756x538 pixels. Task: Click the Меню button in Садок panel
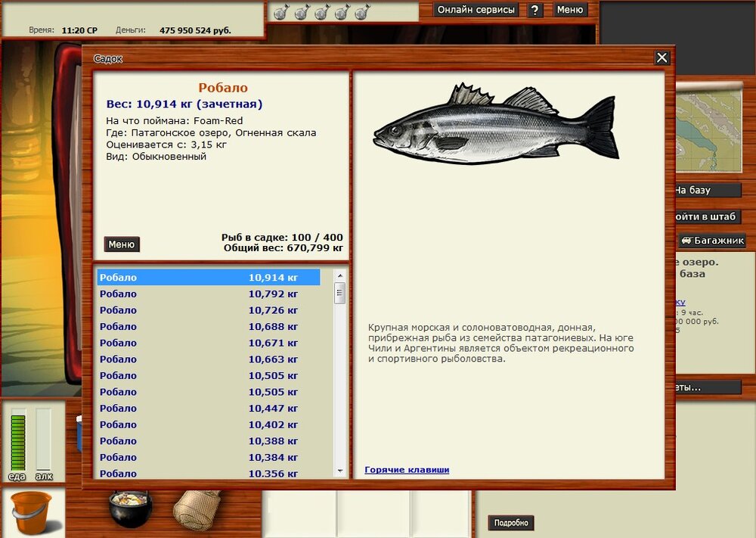(122, 244)
